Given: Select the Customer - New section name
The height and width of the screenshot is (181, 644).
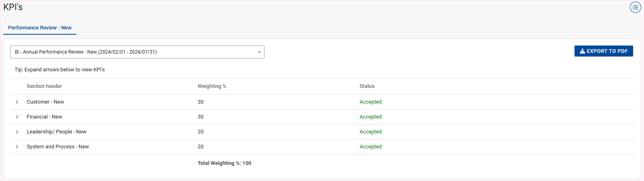Looking at the screenshot, I should point(45,102).
